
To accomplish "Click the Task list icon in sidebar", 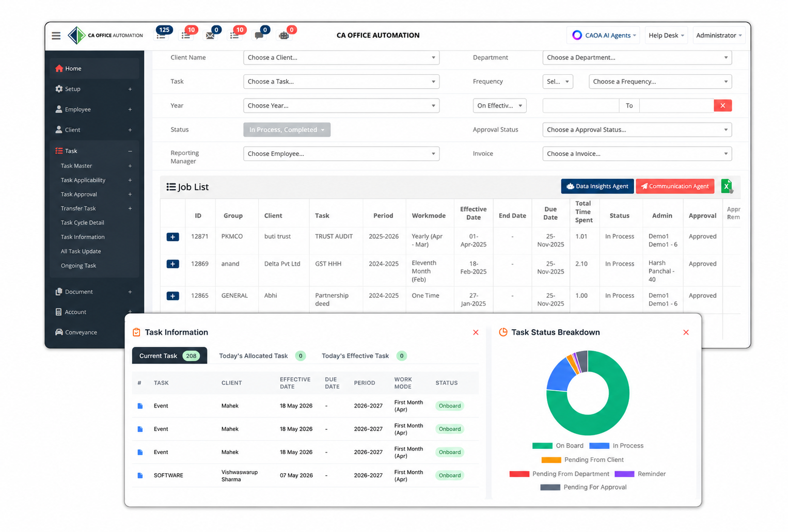I will 59,151.
